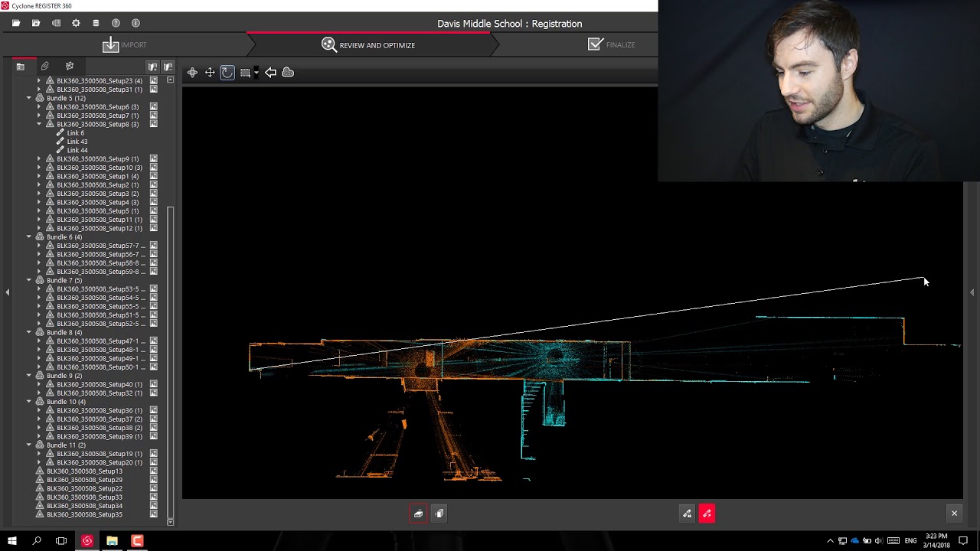Open the report/publish icon in top toolbar
The height and width of the screenshot is (551, 980).
(x=56, y=23)
